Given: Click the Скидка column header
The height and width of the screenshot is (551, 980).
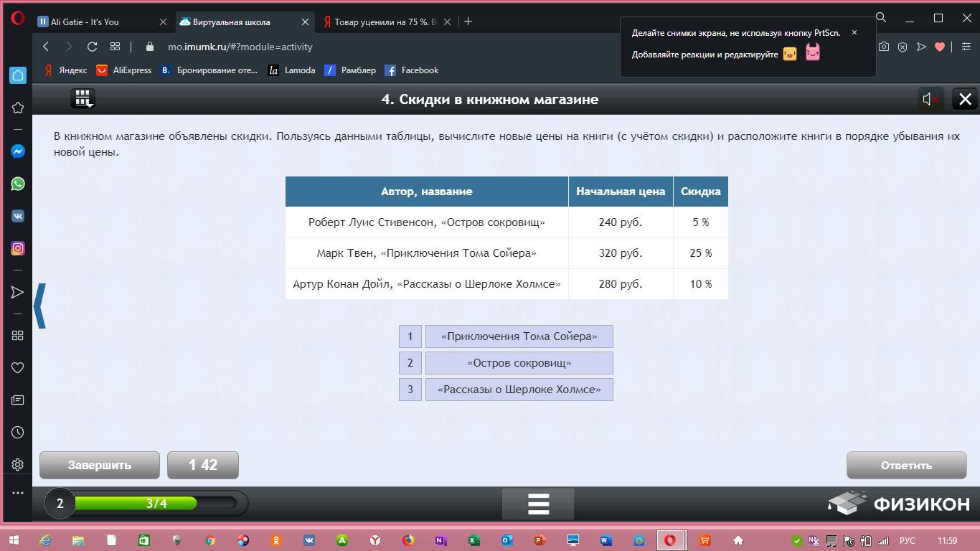Looking at the screenshot, I should coord(701,192).
